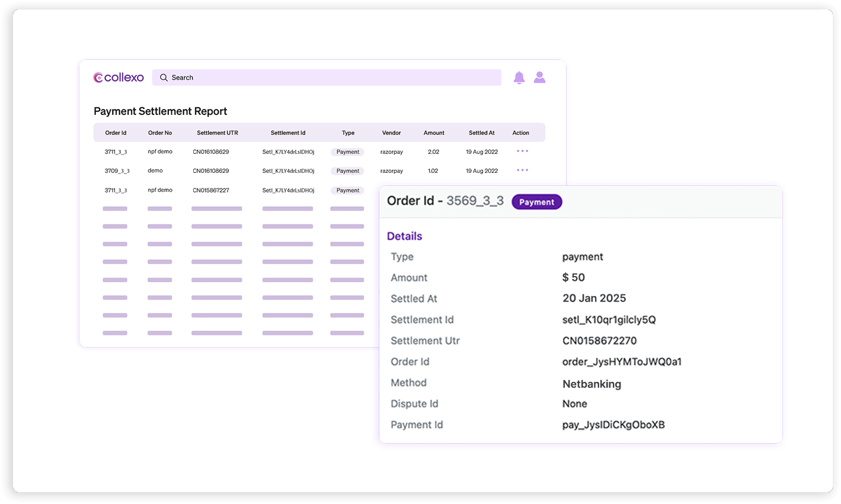This screenshot has height=504, width=841.
Task: Open the user profile icon
Action: [539, 78]
